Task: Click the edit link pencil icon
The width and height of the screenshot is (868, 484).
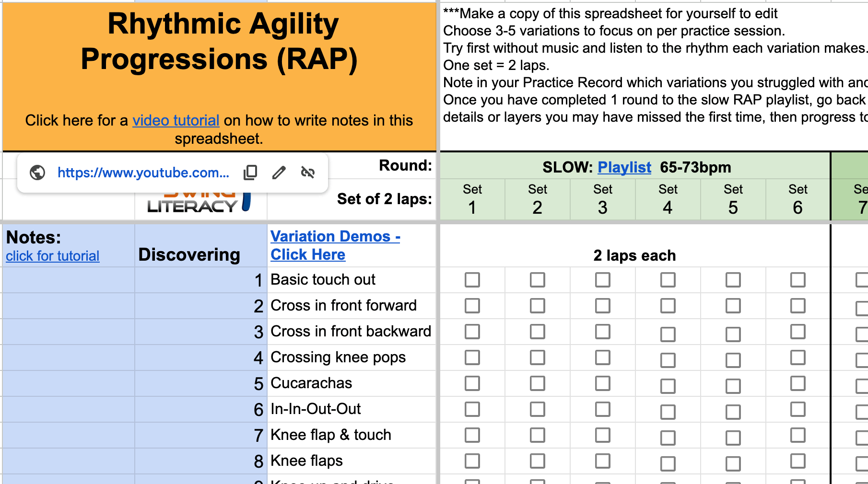Action: 279,173
